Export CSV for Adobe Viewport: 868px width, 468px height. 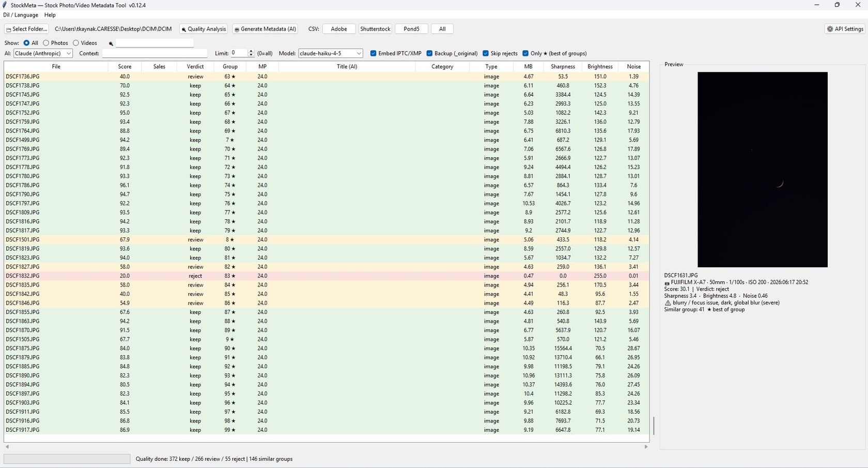tap(339, 29)
